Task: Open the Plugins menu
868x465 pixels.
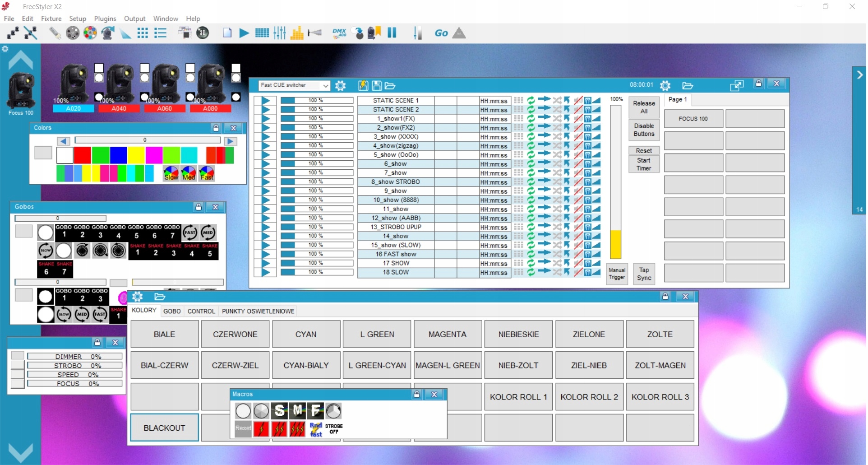Action: coord(105,19)
